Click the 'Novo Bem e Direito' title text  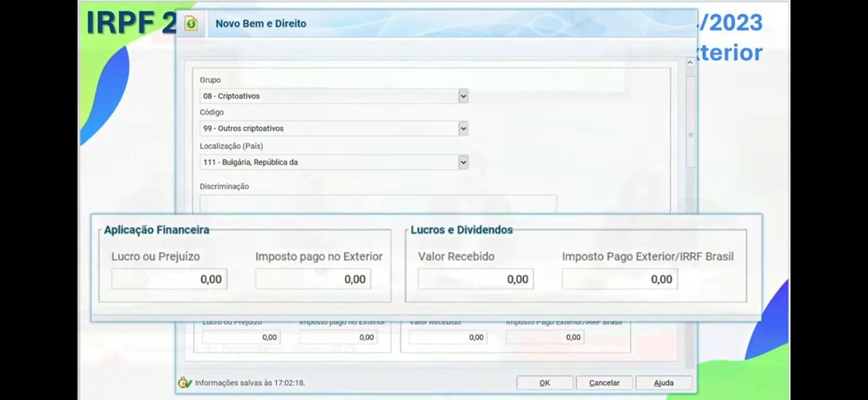coord(261,24)
